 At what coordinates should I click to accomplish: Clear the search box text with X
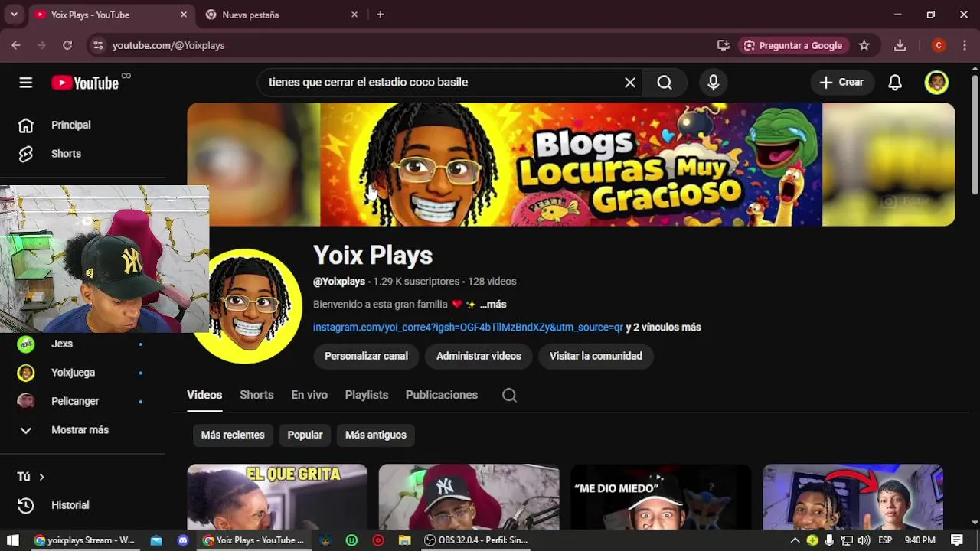pos(630,83)
